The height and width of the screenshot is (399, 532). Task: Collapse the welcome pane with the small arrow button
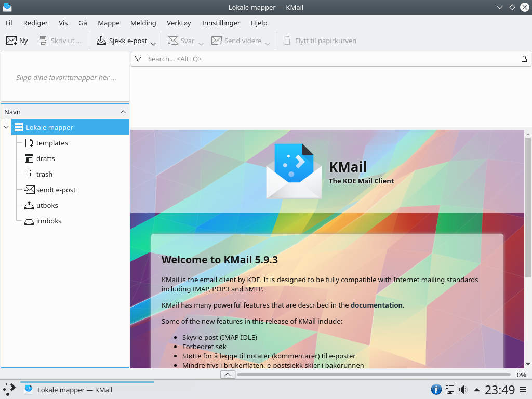[x=227, y=374]
